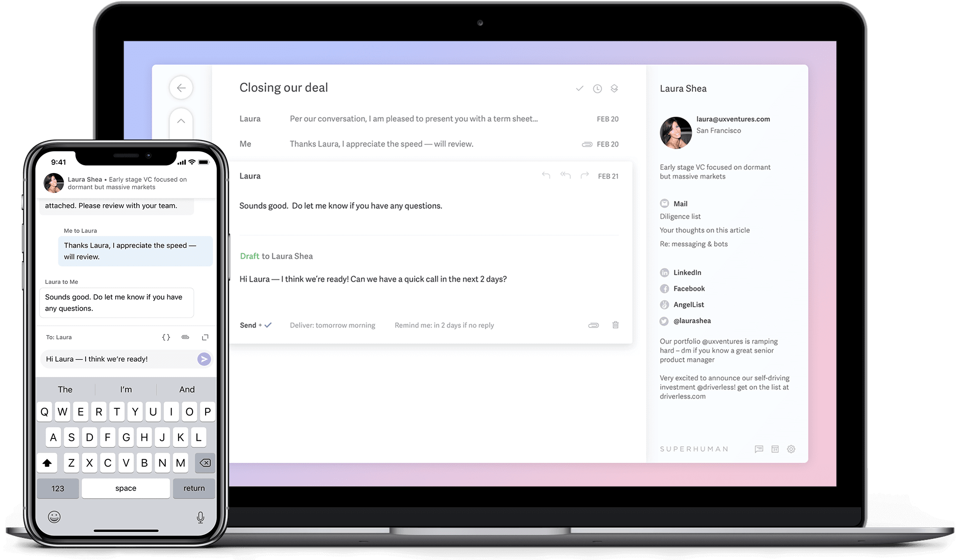
Task: Click the reply icon on Laura's message
Action: pos(545,175)
